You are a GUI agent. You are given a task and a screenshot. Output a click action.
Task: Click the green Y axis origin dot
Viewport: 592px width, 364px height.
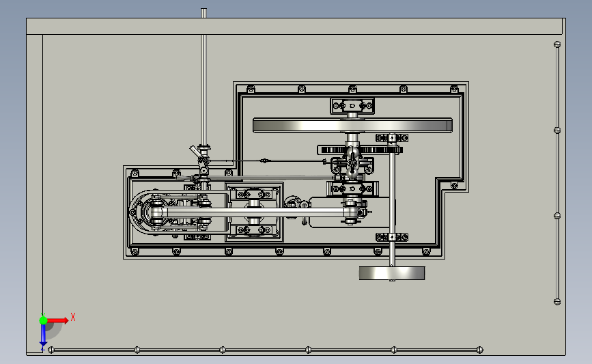coord(43,320)
